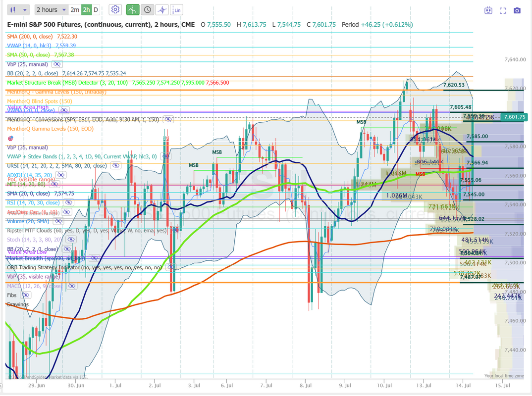Click the target icon below Gamma Levels
The height and width of the screenshot is (396, 532).
[x=10, y=138]
